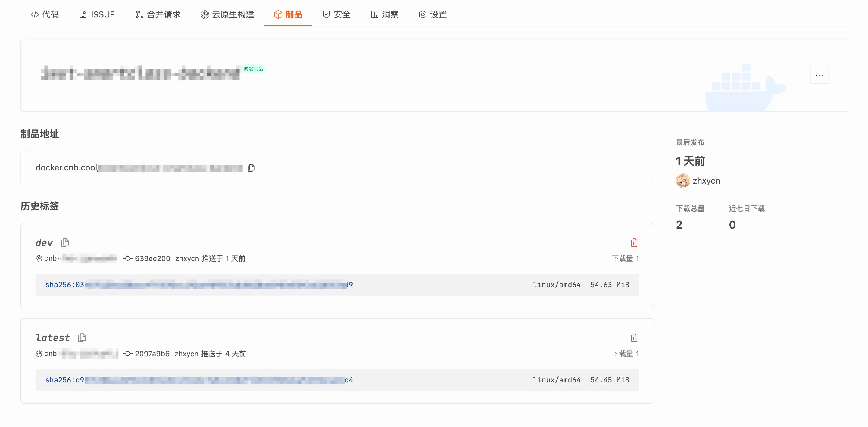This screenshot has height=427, width=868.
Task: Open commit 639ee200 link
Action: pos(152,258)
